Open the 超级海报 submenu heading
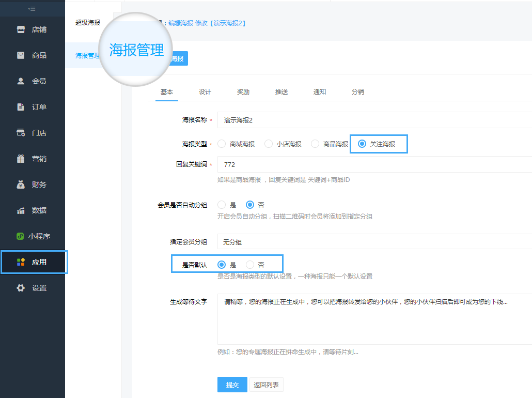This screenshot has width=532, height=398. 88,22
